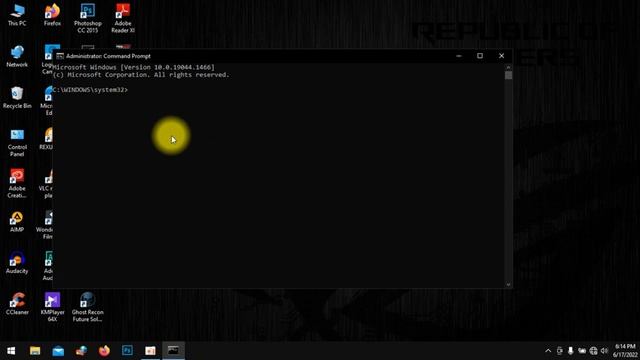Image resolution: width=640 pixels, height=360 pixels.
Task: Open the Windows Start menu
Action: coord(11,351)
